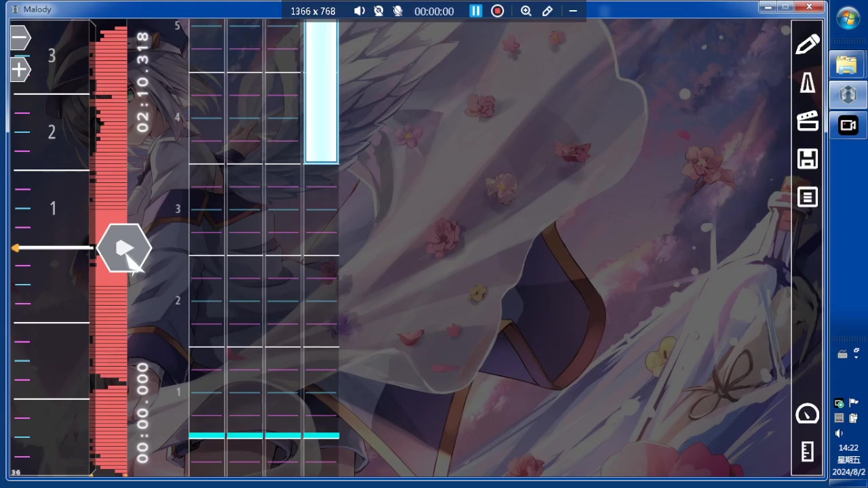The image size is (868, 488).
Task: Click measure number 2 in left timeline
Action: point(52,131)
